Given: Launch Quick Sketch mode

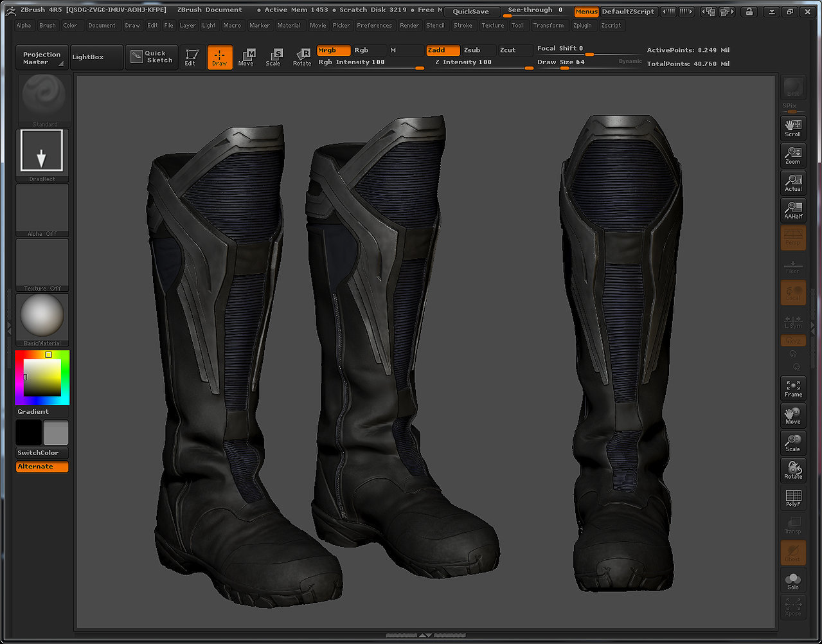Looking at the screenshot, I should (152, 58).
